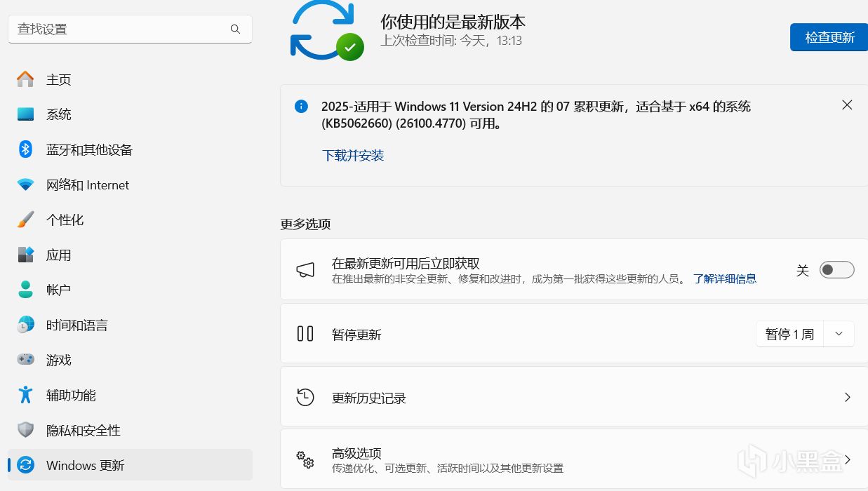The width and height of the screenshot is (868, 491).
Task: Expand 更新历史记录 with its chevron
Action: click(x=847, y=398)
